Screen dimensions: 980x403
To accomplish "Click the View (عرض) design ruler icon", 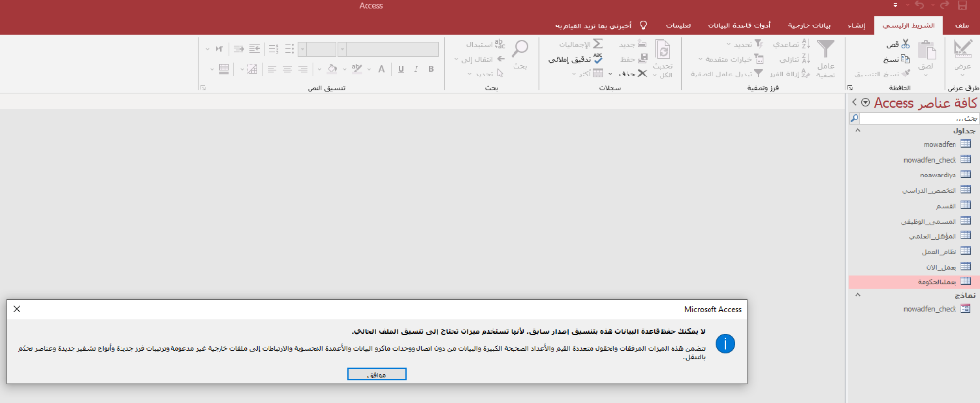I will click(x=962, y=50).
